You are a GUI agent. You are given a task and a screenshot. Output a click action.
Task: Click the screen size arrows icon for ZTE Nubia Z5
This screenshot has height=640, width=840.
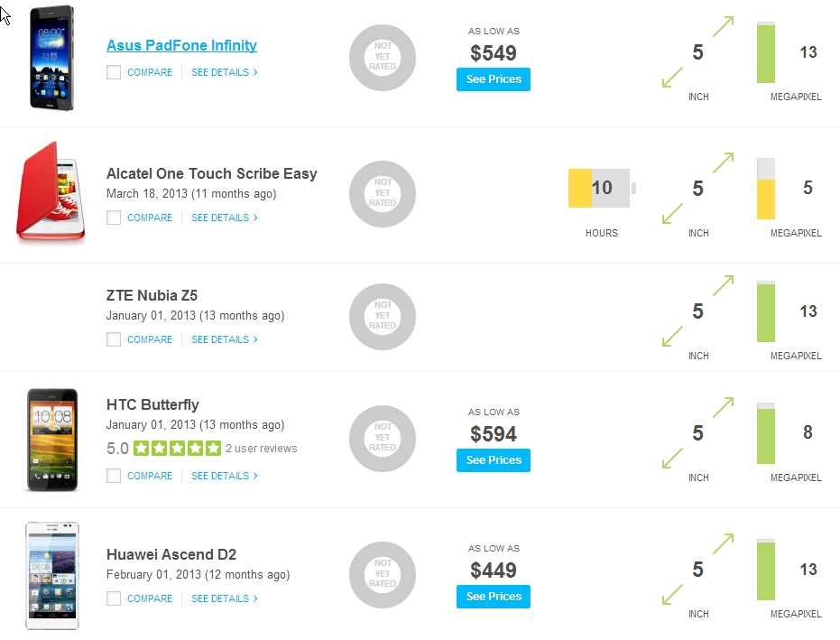[697, 311]
